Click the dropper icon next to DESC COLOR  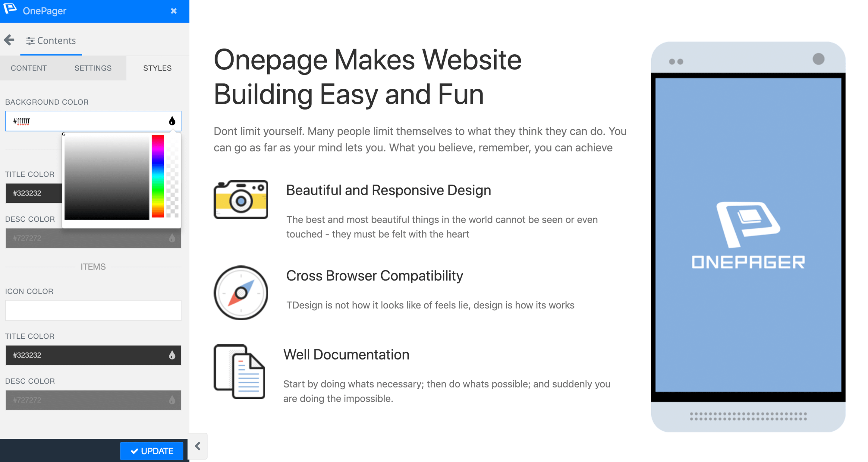point(172,238)
